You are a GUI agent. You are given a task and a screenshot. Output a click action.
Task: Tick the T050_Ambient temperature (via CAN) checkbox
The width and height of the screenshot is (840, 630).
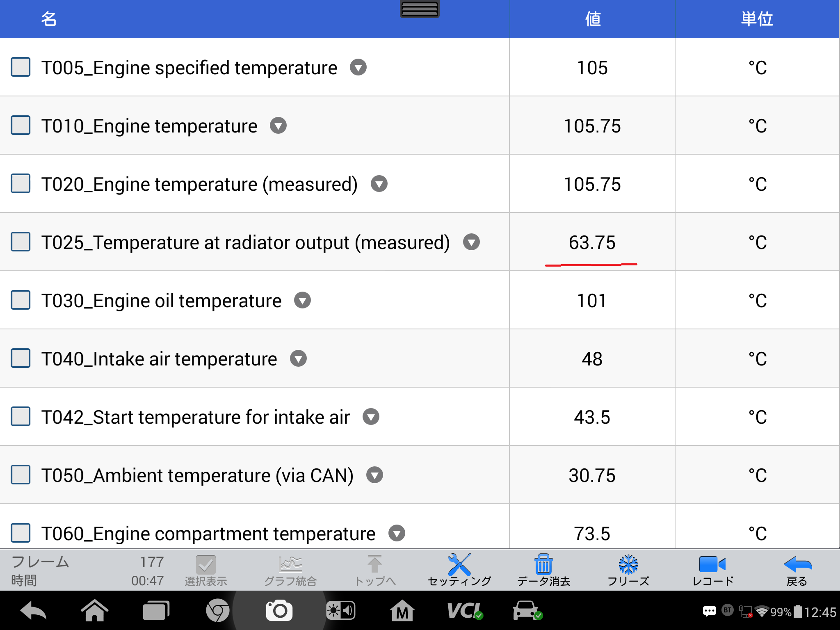(x=21, y=475)
